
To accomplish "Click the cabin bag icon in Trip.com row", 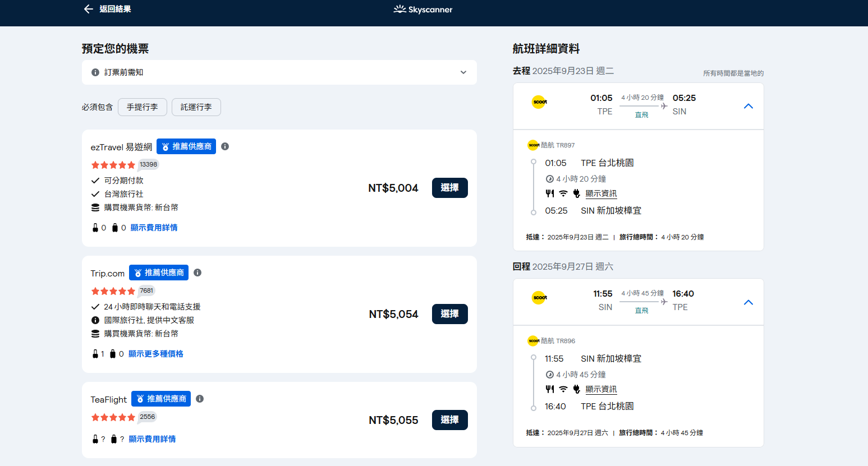I will tap(95, 354).
